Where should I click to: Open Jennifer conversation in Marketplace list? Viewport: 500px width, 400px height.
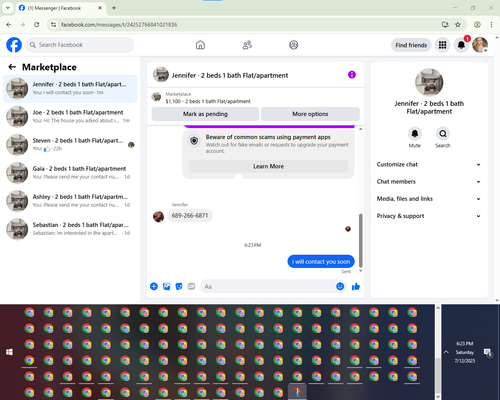coord(70,88)
